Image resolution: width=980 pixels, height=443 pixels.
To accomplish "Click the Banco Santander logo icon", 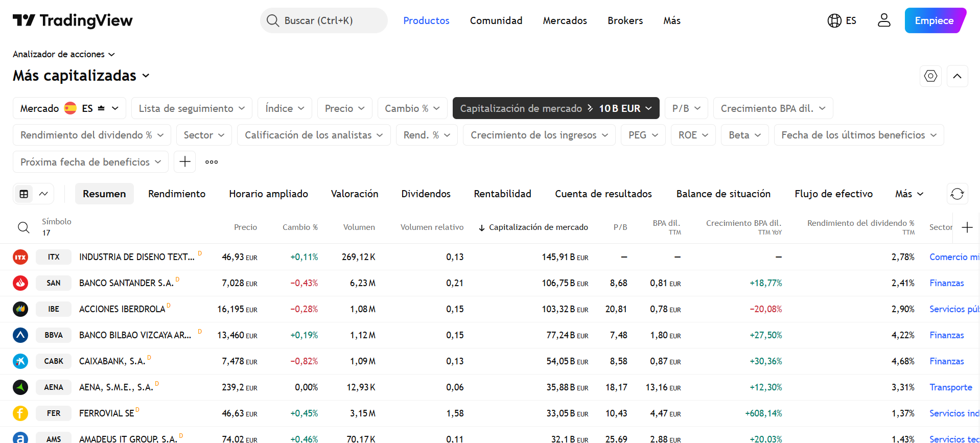I will pyautogui.click(x=20, y=283).
